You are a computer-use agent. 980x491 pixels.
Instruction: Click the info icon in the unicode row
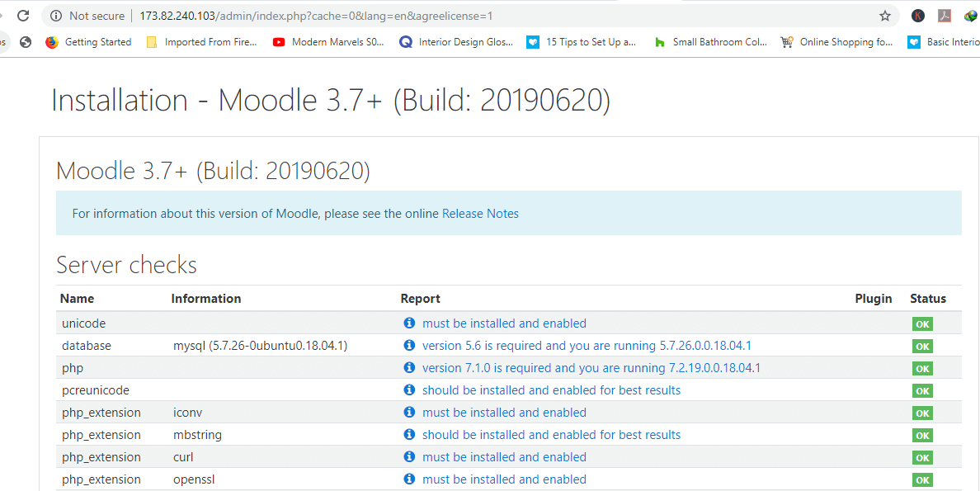[x=409, y=323]
